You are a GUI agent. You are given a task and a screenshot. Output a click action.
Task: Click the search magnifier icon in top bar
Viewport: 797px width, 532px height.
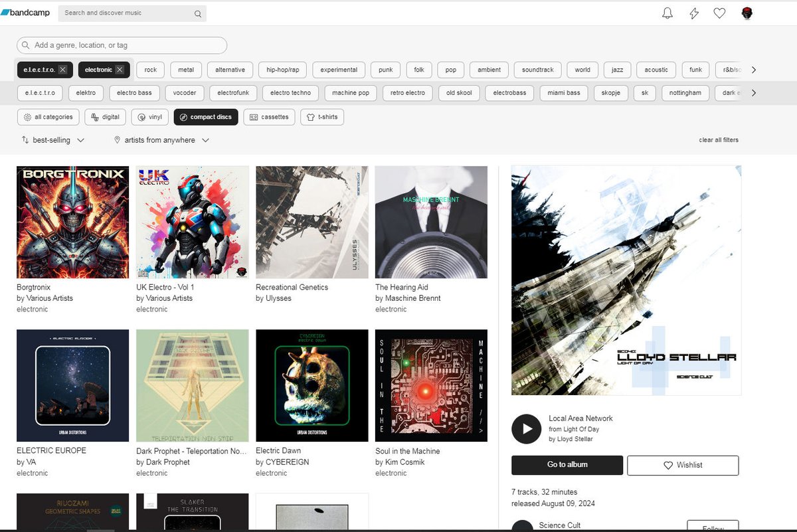(x=198, y=13)
